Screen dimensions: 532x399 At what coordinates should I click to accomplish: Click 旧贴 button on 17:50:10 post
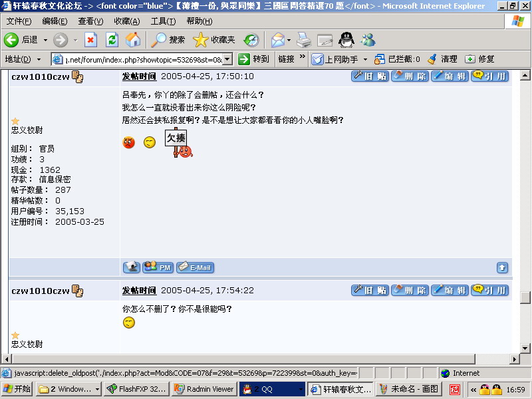370,76
